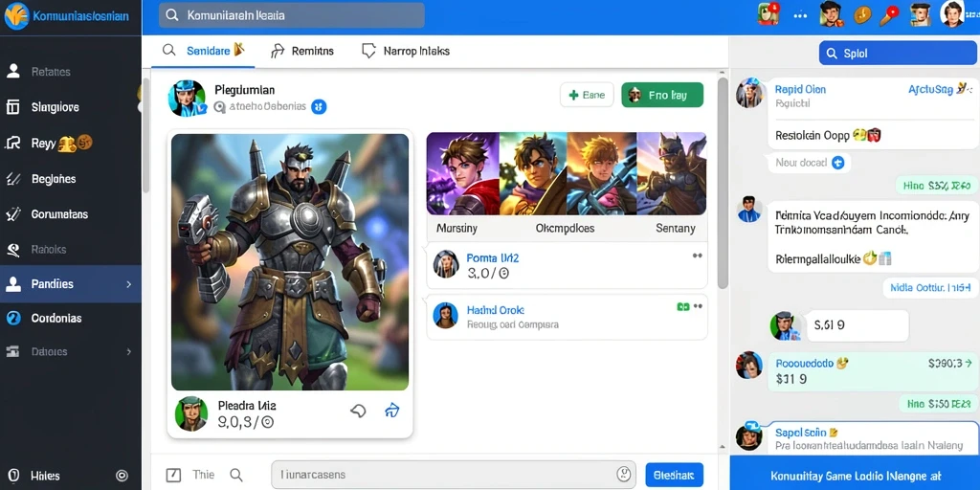Click the circular target icon next to Hiiies
Image resolution: width=980 pixels, height=490 pixels.
pos(122,476)
